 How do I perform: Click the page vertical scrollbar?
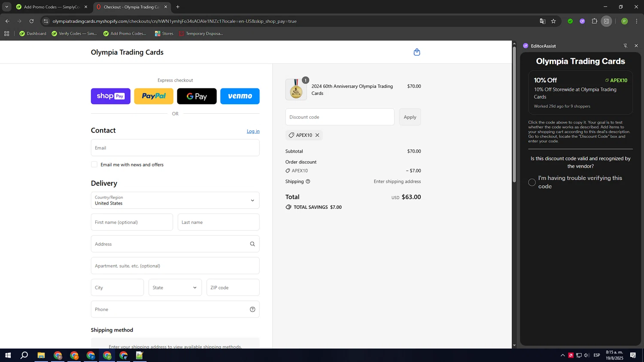(x=514, y=114)
